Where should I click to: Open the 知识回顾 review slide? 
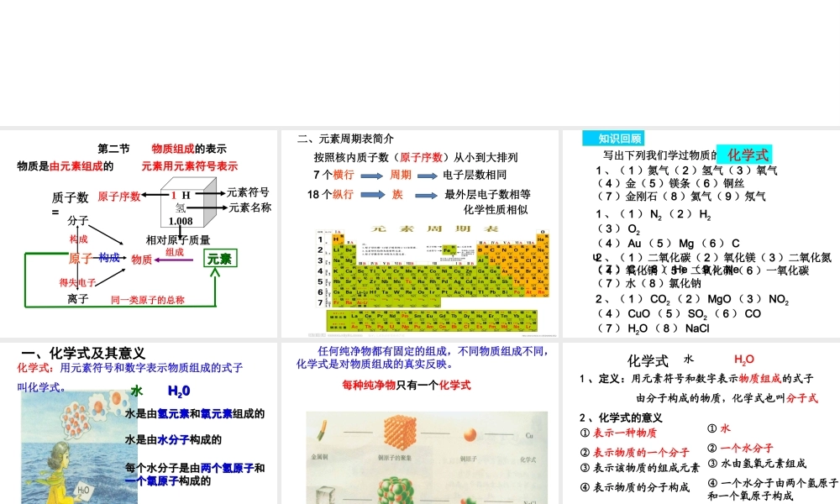pyautogui.click(x=701, y=234)
